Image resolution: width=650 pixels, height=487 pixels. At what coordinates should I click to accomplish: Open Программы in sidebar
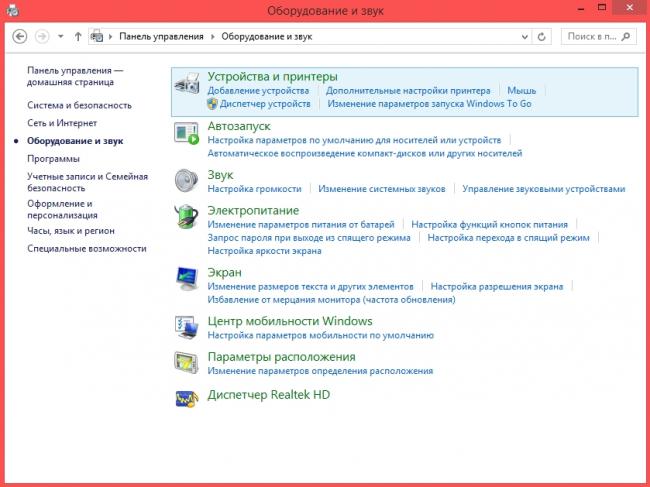click(x=53, y=159)
